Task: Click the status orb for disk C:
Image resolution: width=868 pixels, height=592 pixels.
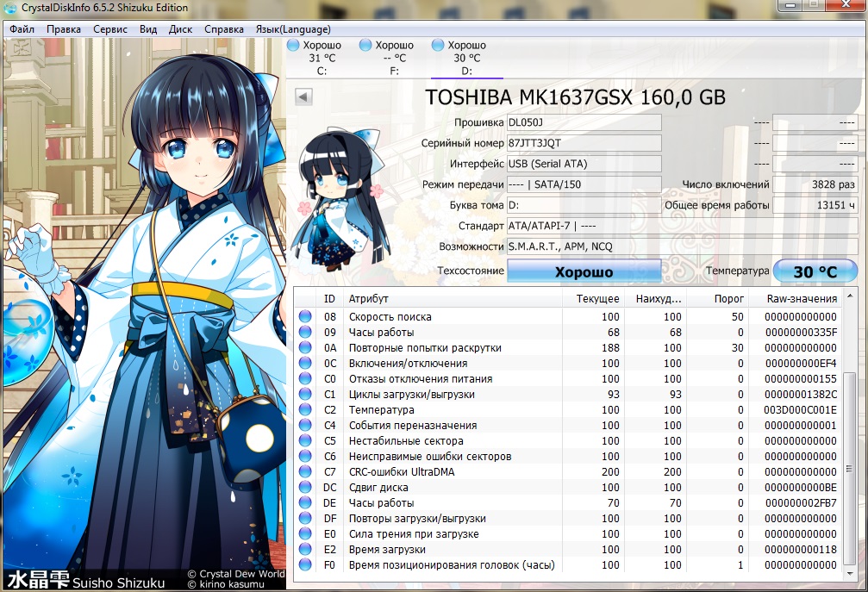Action: point(293,45)
